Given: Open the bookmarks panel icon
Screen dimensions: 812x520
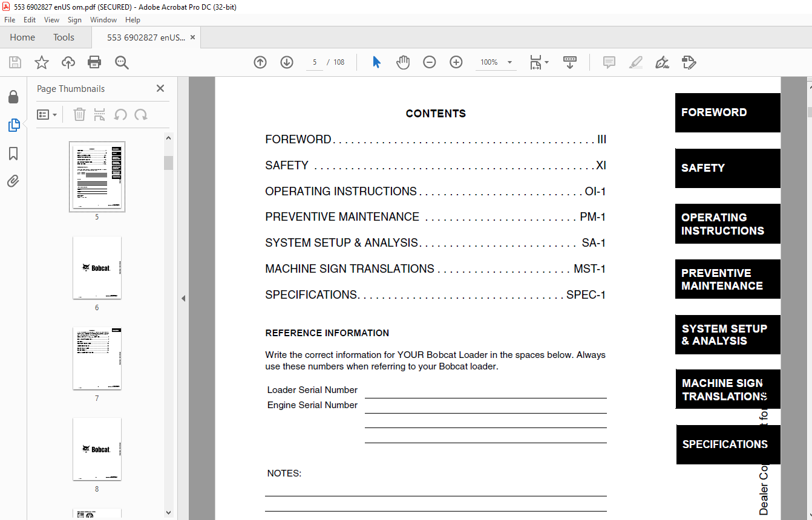Looking at the screenshot, I should pyautogui.click(x=13, y=154).
